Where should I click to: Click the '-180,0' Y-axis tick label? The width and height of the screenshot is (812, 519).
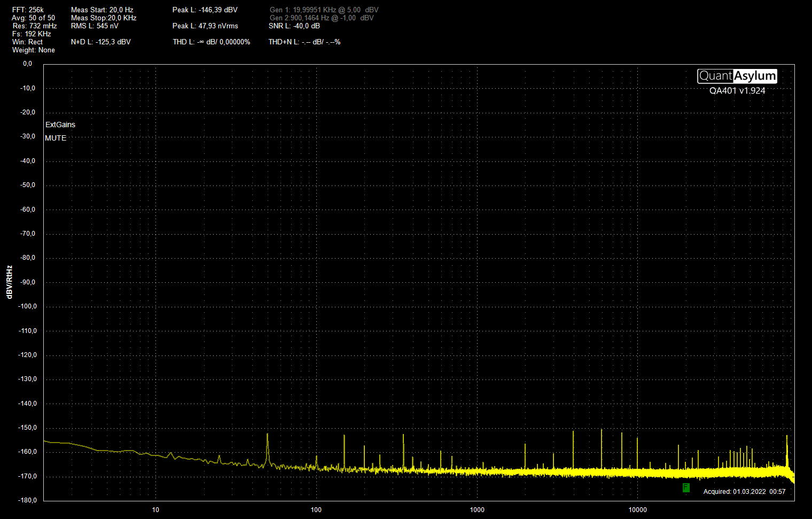[x=28, y=500]
